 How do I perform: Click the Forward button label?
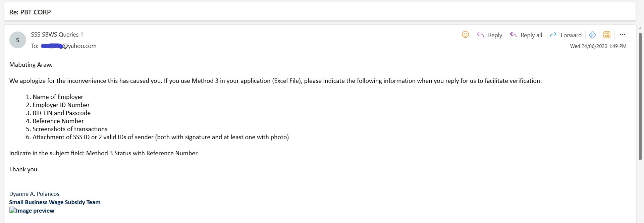(571, 35)
